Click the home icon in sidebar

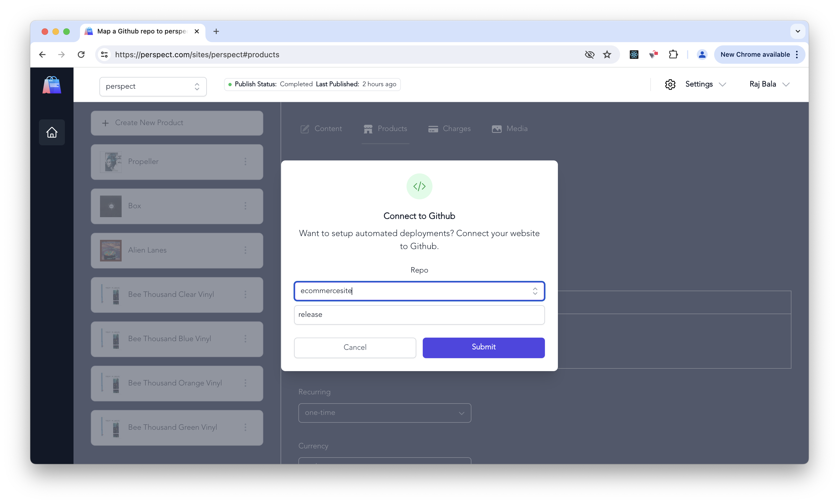click(52, 132)
